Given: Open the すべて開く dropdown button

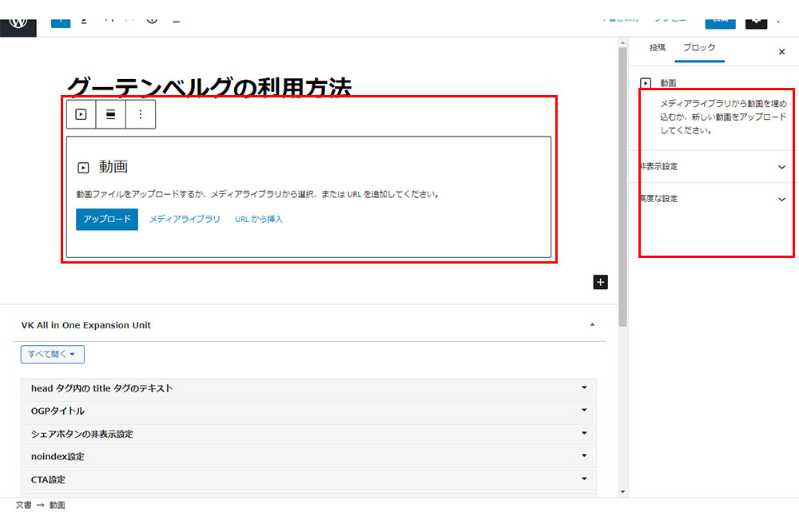Looking at the screenshot, I should [x=53, y=354].
